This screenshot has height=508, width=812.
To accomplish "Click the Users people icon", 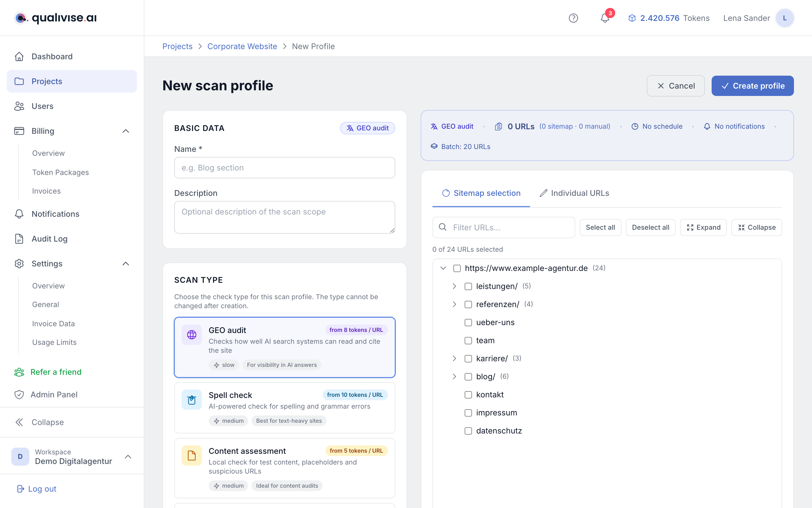I will click(x=19, y=106).
